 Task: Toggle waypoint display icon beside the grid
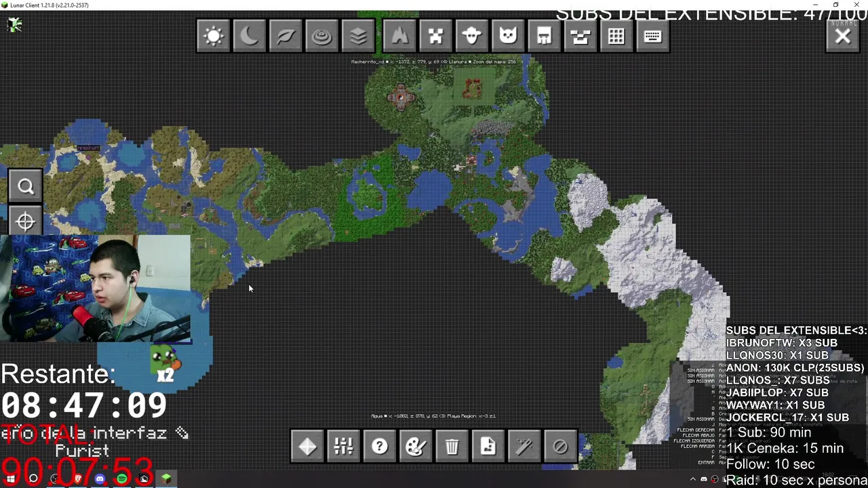click(580, 36)
